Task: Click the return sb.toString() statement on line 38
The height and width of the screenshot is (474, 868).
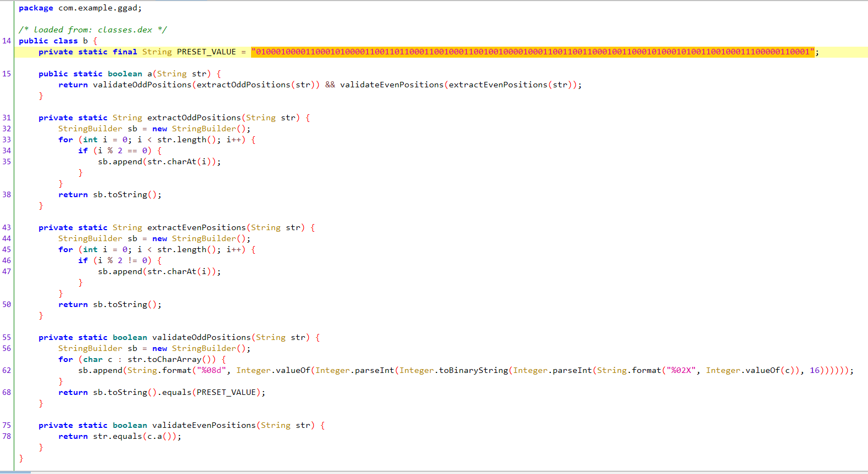Action: click(110, 195)
